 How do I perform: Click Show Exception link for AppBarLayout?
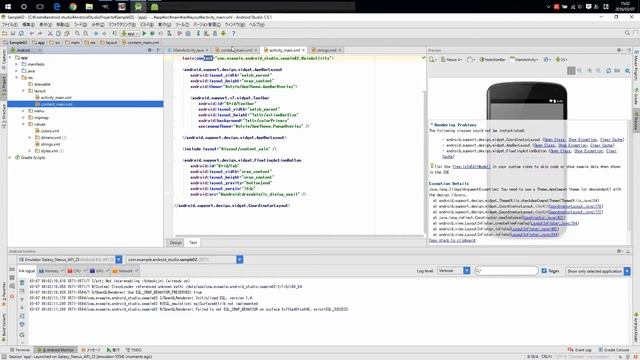572,145
